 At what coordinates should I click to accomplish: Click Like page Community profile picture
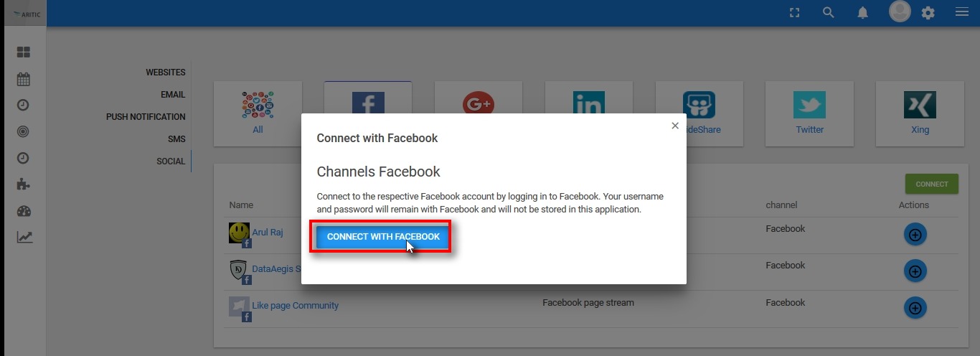pos(239,306)
